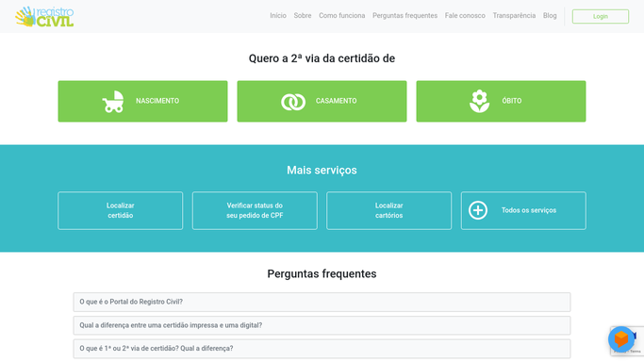Open Verificar status do seu pedido de CPF
The image size is (644, 362).
255,210
